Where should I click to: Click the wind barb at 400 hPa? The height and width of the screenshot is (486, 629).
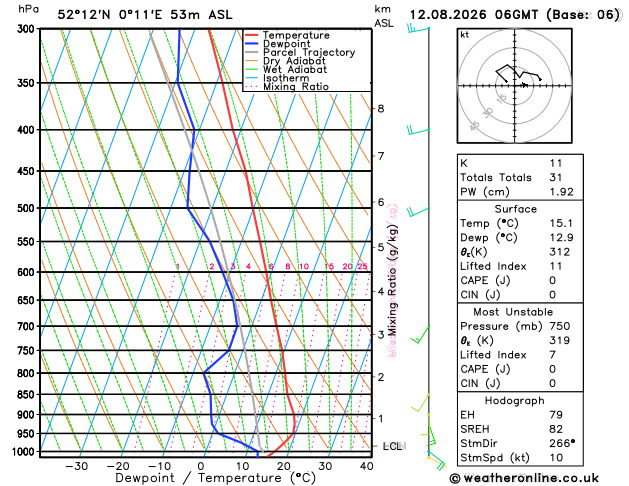(x=418, y=130)
